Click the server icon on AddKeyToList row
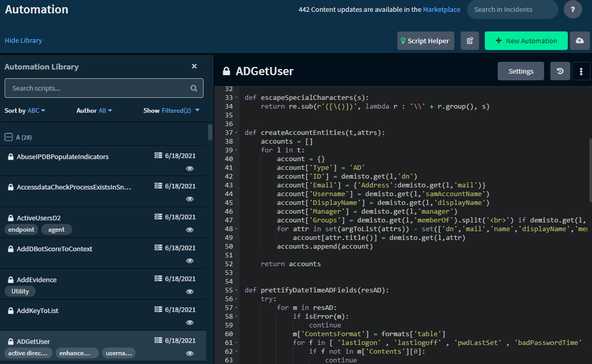This screenshot has height=364, width=592. (158, 309)
